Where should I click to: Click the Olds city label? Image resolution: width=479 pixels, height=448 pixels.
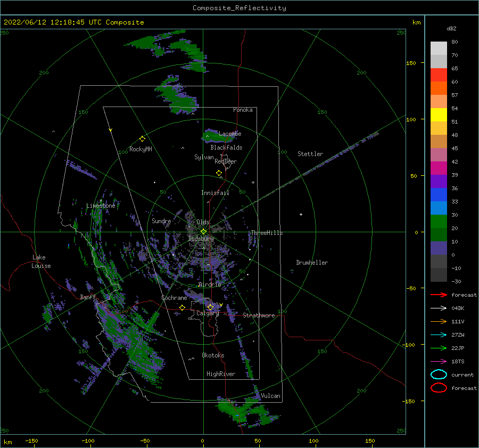[203, 222]
